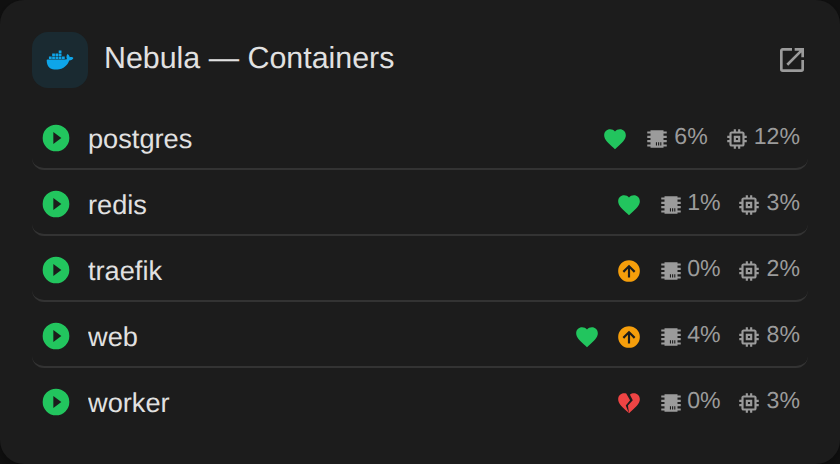Viewport: 840px width, 464px height.
Task: Click the worker red broken heart icon
Action: tap(629, 403)
